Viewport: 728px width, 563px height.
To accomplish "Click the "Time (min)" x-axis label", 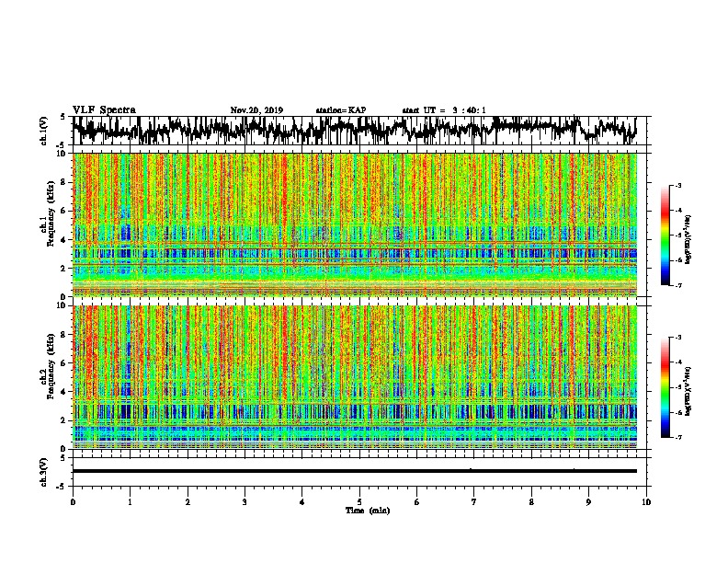I will (x=368, y=511).
